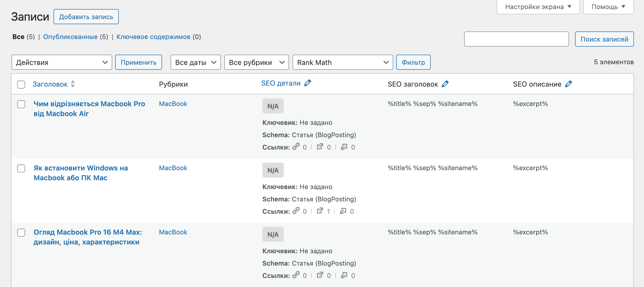Click the Фильтр button
The image size is (644, 287).
[x=413, y=62]
